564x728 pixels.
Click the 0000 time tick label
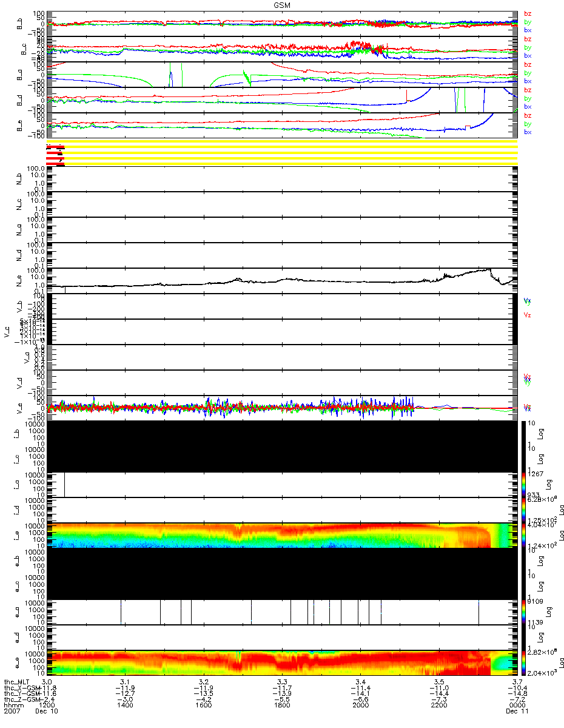point(517,705)
